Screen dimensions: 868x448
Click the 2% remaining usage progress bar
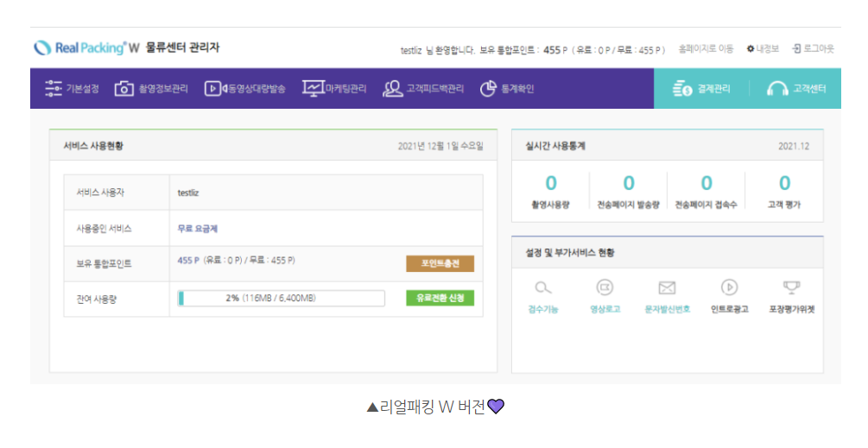pyautogui.click(x=282, y=298)
